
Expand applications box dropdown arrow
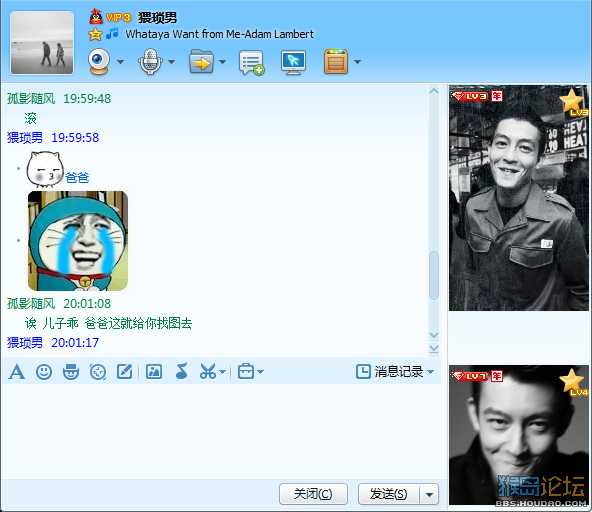(x=357, y=62)
